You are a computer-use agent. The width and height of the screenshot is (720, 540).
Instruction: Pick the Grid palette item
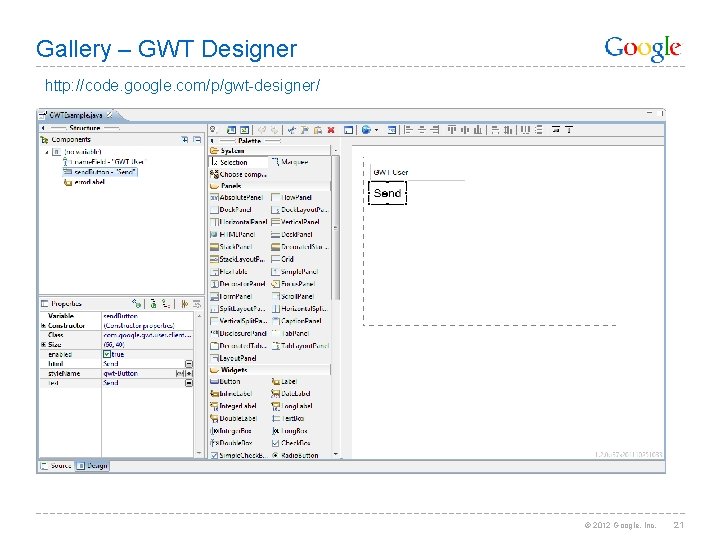[x=282, y=259]
